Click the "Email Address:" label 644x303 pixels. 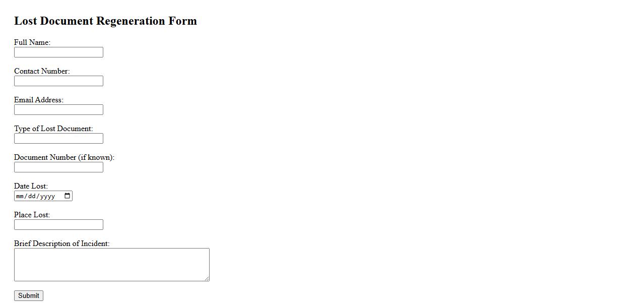click(39, 100)
